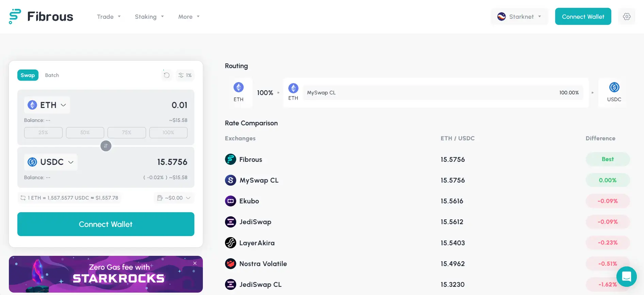Viewport: 644px width, 295px height.
Task: Expand the Starknet network dropdown
Action: point(519,17)
